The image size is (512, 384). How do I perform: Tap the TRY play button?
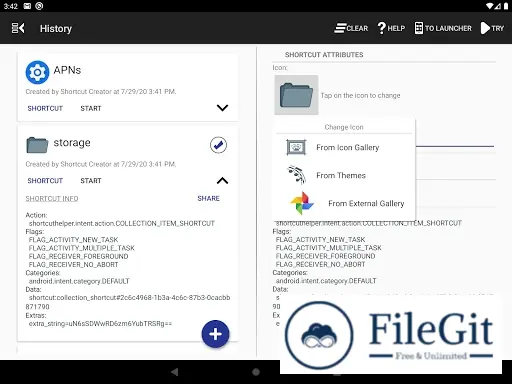coord(492,28)
